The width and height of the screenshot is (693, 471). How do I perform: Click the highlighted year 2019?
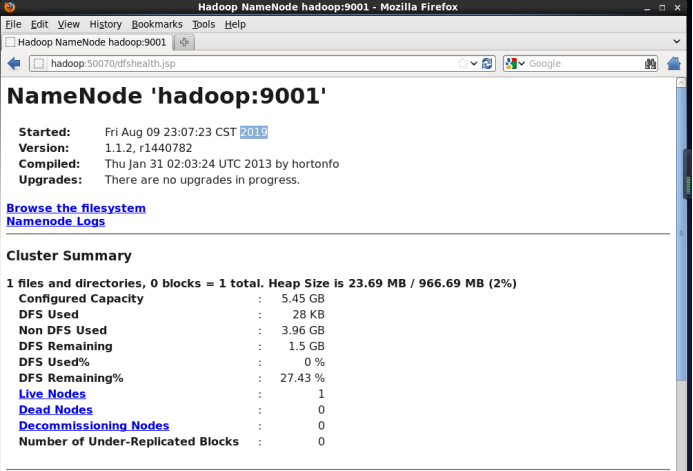pyautogui.click(x=254, y=132)
